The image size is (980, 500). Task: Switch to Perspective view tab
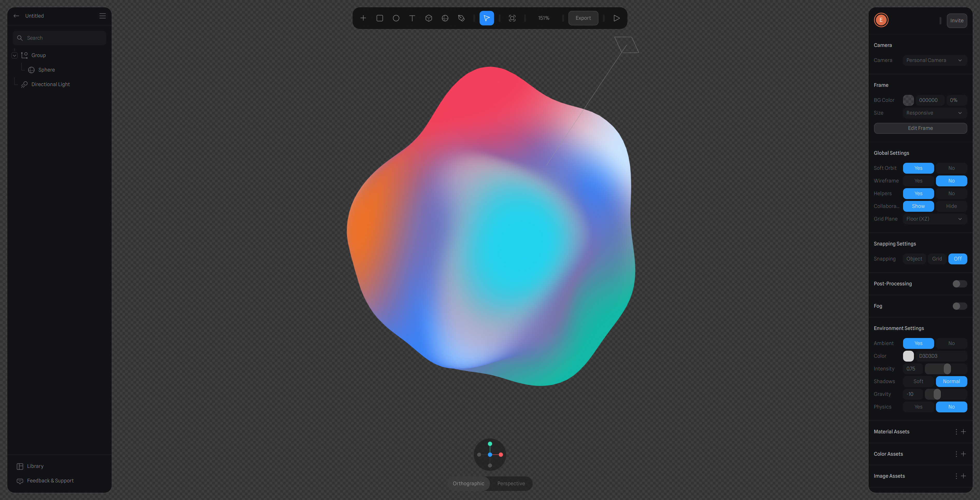(510, 483)
